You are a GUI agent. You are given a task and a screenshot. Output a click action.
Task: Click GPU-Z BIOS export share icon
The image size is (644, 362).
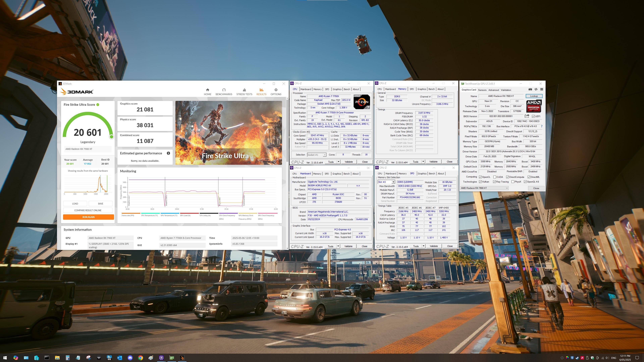tap(527, 116)
